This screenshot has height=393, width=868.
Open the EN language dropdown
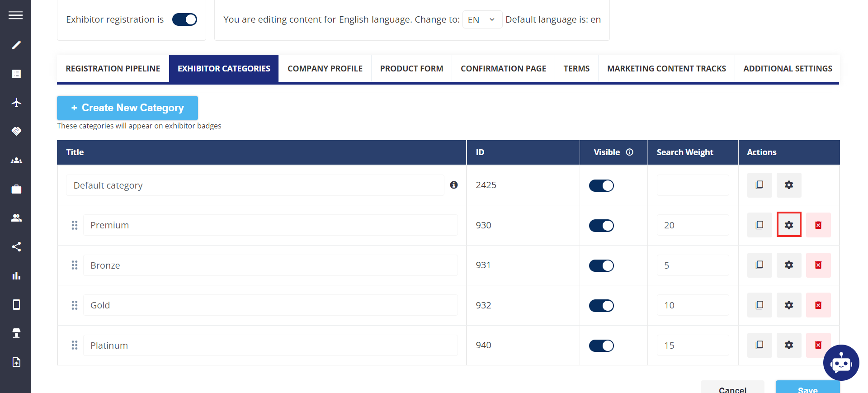pos(482,19)
